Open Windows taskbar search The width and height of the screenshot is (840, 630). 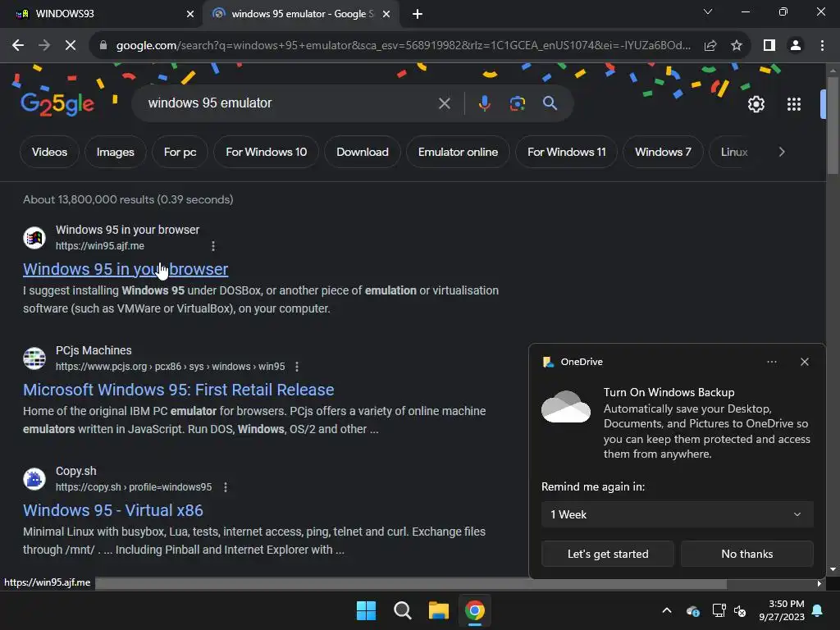coord(402,610)
